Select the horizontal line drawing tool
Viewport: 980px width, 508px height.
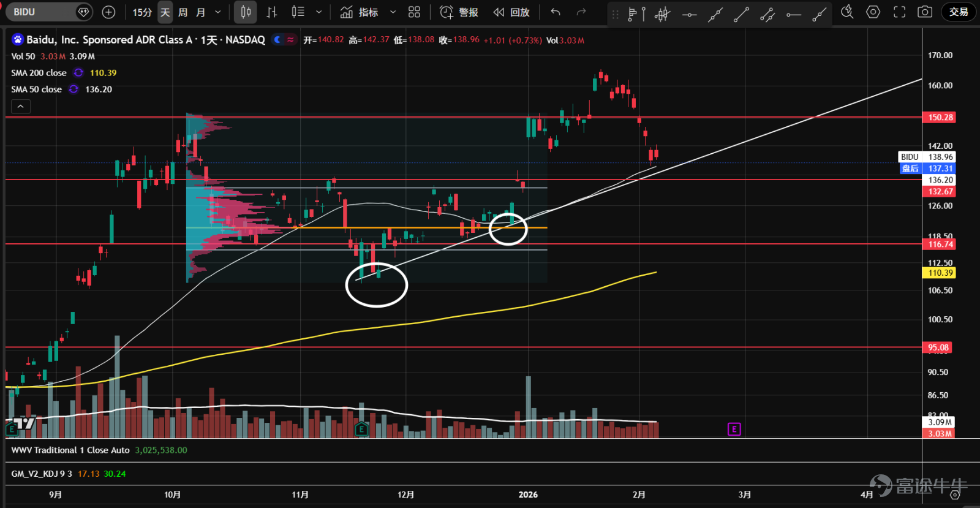[x=689, y=13]
